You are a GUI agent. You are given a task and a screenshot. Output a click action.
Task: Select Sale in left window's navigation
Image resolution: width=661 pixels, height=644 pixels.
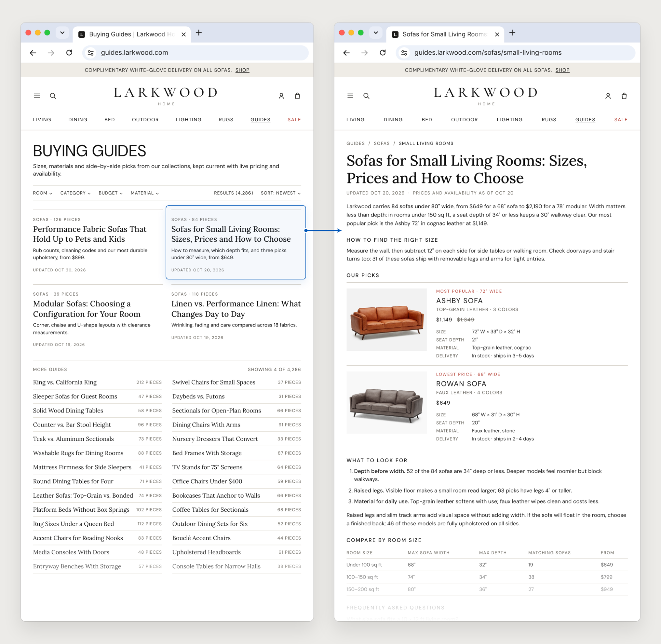(294, 120)
